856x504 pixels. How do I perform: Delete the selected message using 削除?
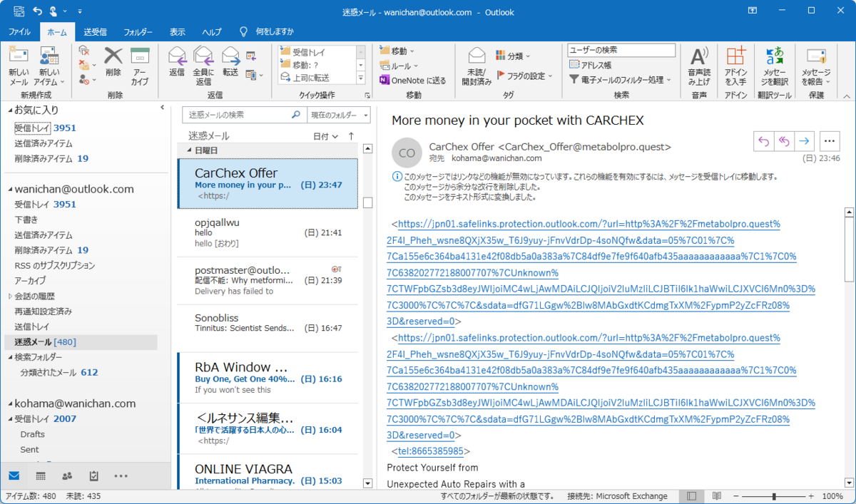(113, 66)
